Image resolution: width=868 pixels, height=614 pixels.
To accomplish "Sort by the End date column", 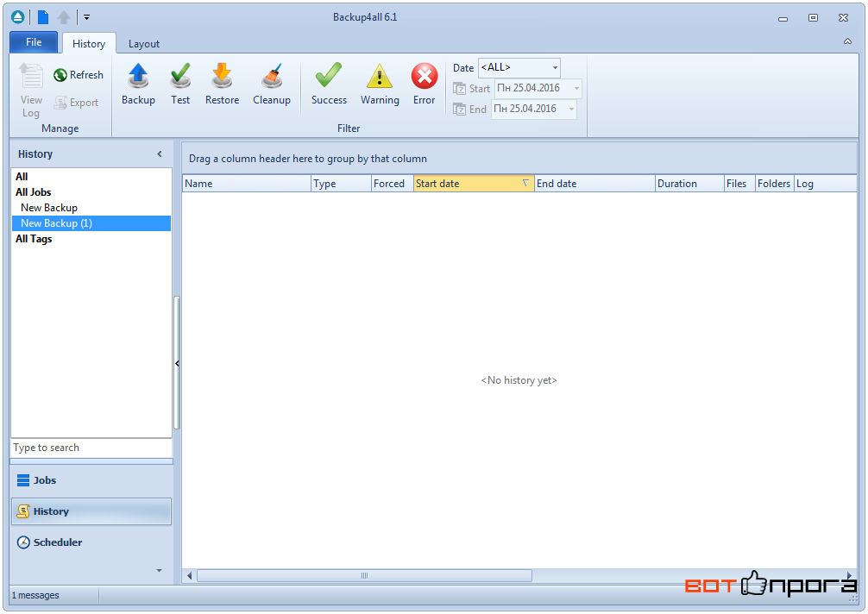I will click(594, 184).
